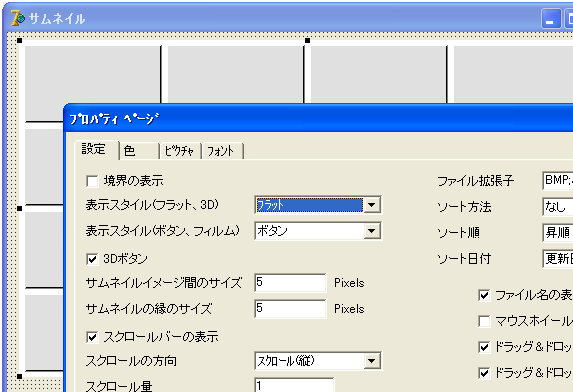Open the スクロール(縦) direction dropdown
Screen dimensions: 573x392
pyautogui.click(x=372, y=361)
